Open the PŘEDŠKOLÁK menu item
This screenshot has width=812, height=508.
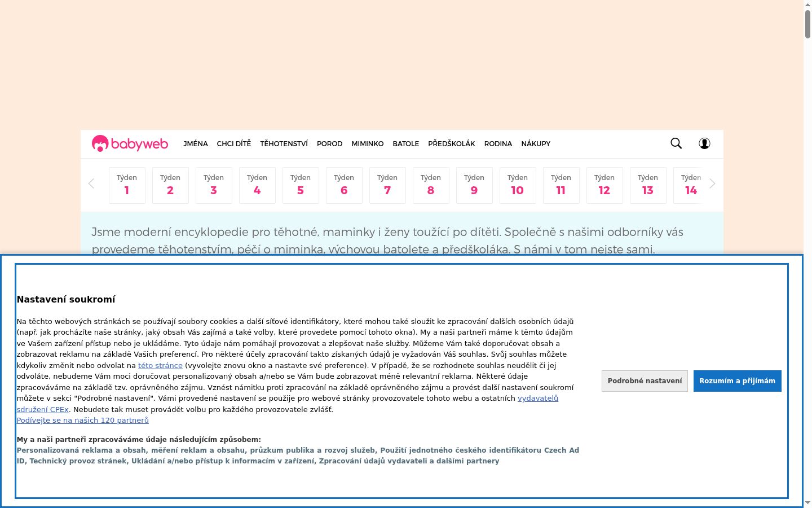(x=452, y=144)
